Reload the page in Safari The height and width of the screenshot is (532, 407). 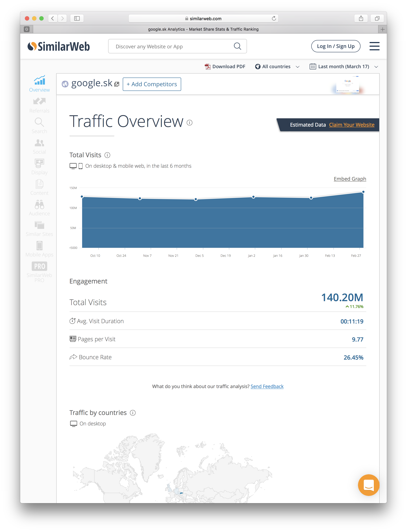click(x=274, y=18)
